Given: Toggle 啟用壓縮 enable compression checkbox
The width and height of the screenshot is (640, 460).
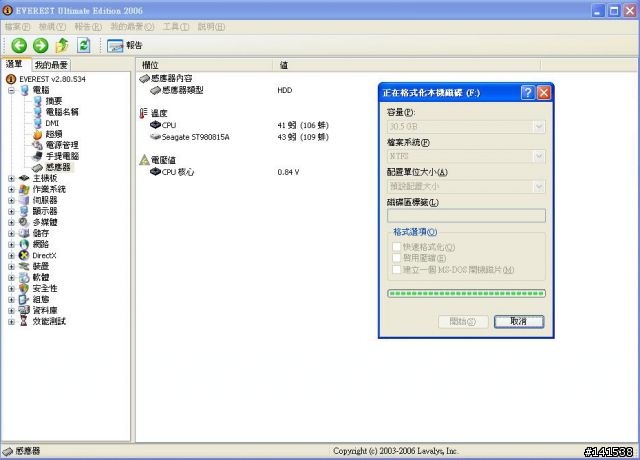Looking at the screenshot, I should 396,258.
